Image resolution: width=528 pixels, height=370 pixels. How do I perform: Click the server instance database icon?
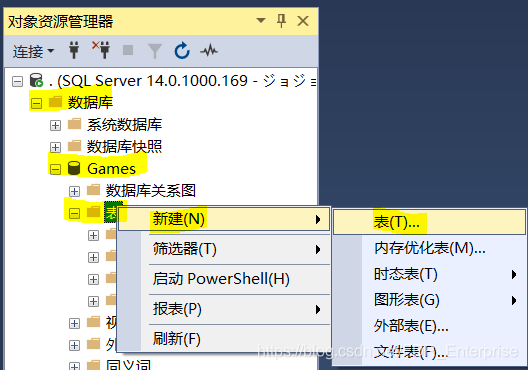point(36,80)
